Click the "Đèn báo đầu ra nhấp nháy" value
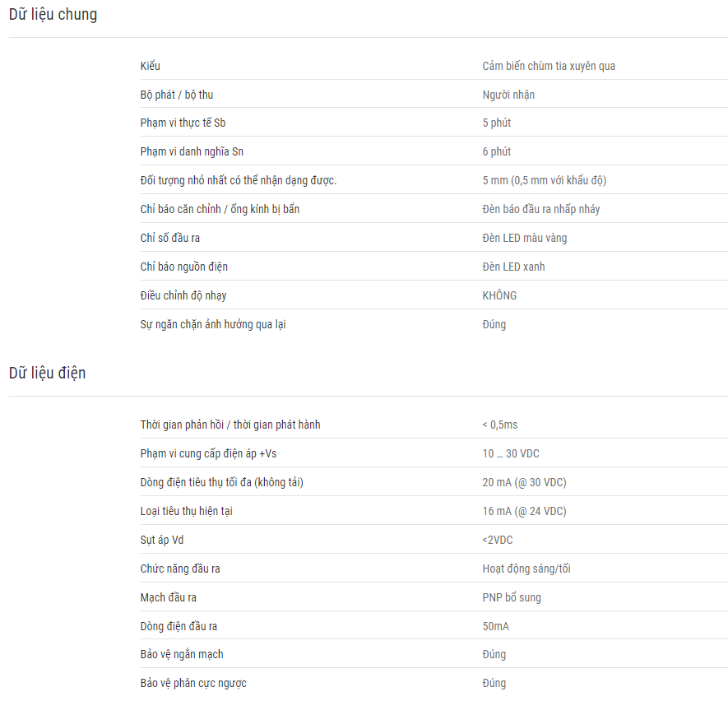Screen dimensions: 728x701 pos(541,209)
